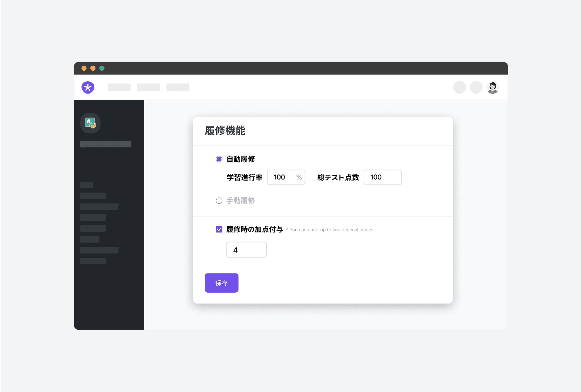Click the green dot in window title bar

(102, 68)
